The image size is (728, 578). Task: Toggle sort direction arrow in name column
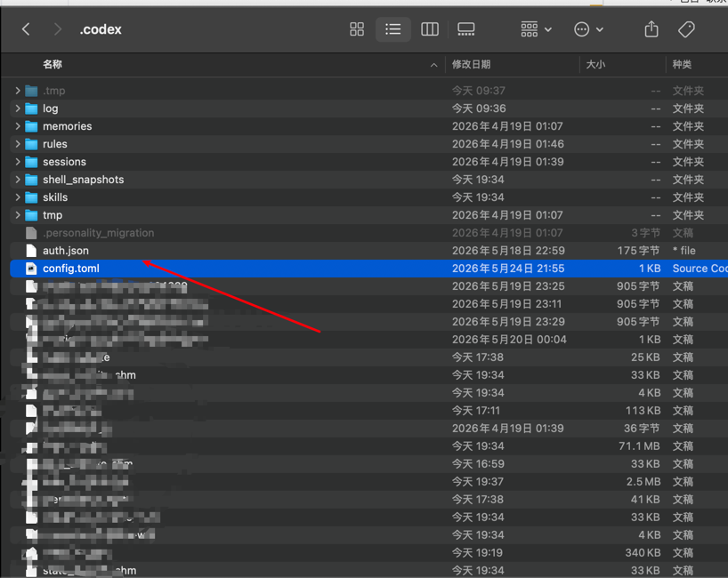click(x=433, y=65)
